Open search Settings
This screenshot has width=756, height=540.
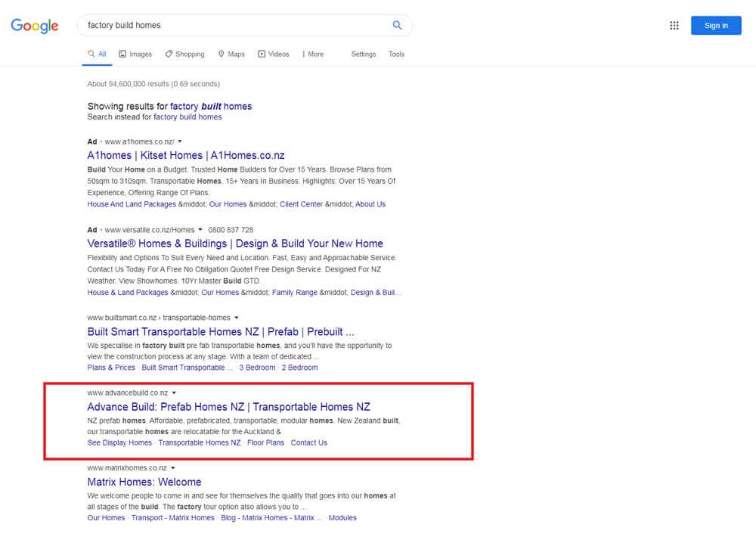(x=364, y=54)
